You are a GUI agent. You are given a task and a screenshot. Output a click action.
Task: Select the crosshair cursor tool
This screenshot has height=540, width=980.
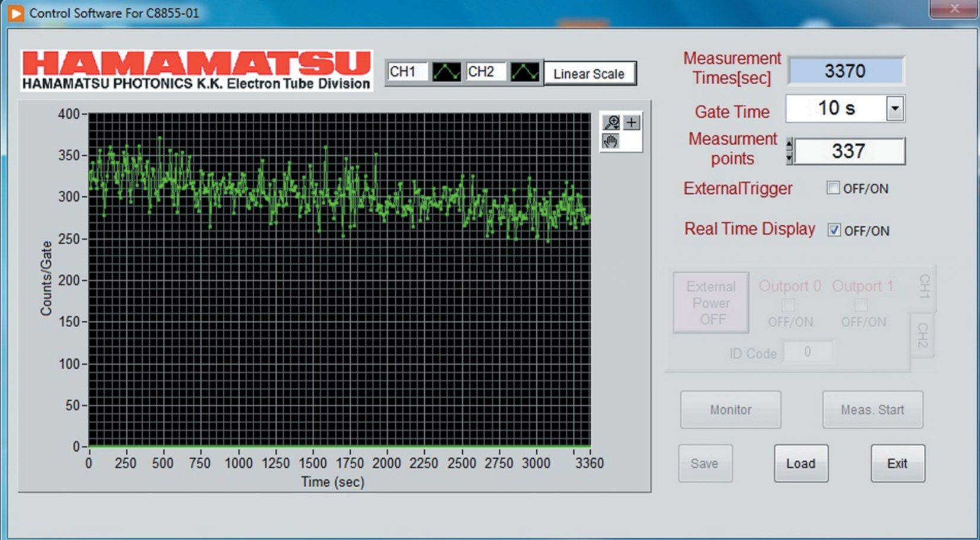click(x=632, y=122)
